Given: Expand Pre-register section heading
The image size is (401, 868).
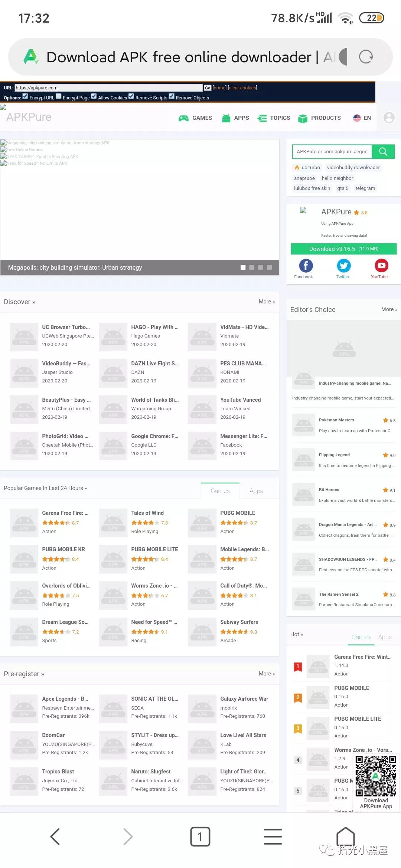Looking at the screenshot, I should point(24,674).
